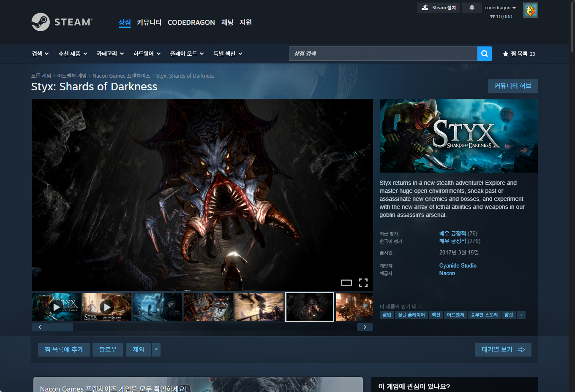Viewport: 575px width, 392px height.
Task: Click the Styx game header capsule image
Action: click(459, 135)
